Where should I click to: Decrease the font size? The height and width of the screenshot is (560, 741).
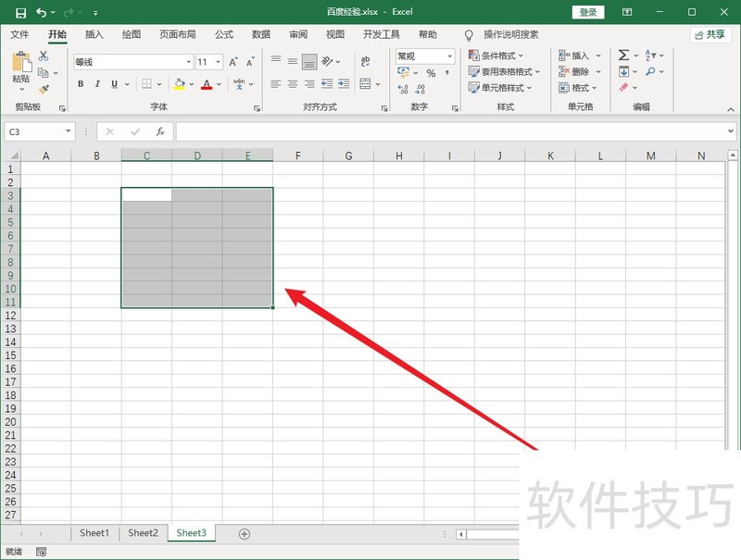(250, 62)
